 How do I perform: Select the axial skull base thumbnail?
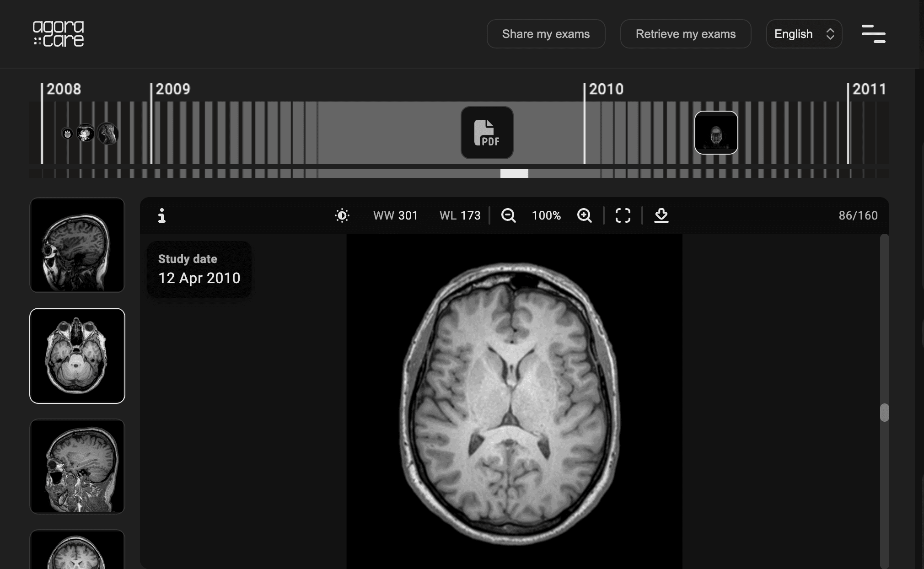tap(77, 356)
